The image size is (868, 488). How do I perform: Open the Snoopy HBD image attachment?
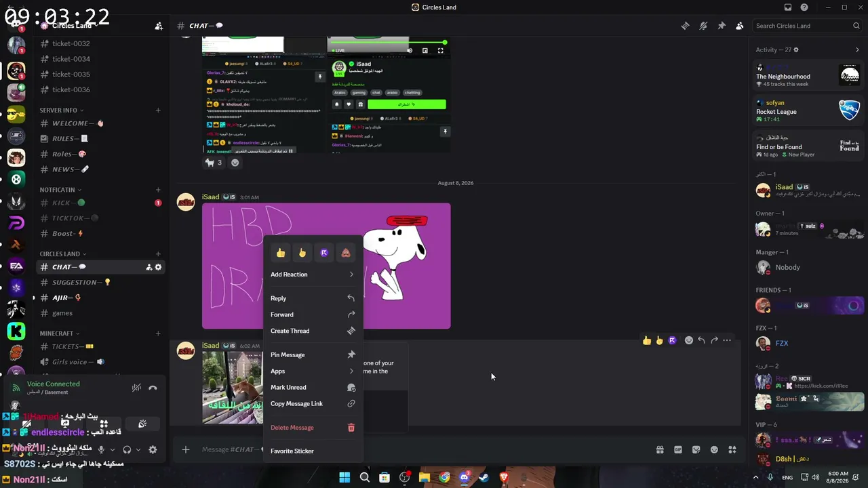326,266
